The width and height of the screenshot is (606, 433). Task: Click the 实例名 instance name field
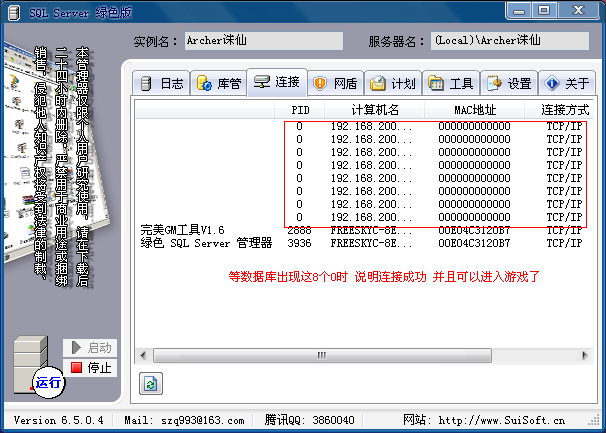tap(263, 41)
